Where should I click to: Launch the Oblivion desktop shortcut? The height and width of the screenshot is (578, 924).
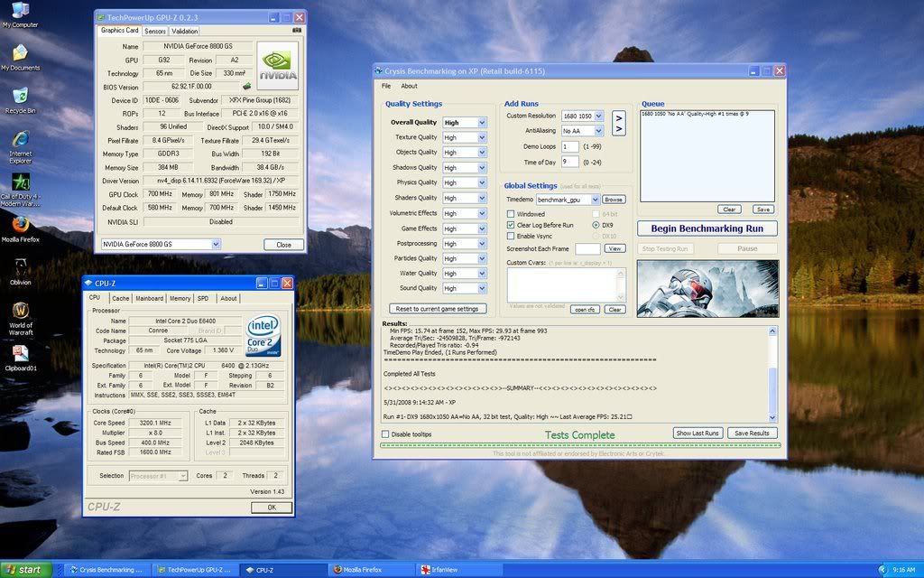[21, 272]
